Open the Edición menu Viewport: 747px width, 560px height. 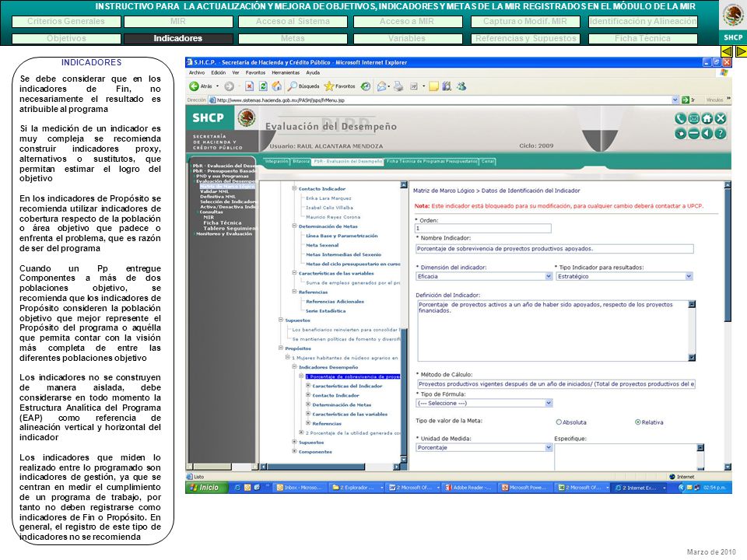(219, 73)
